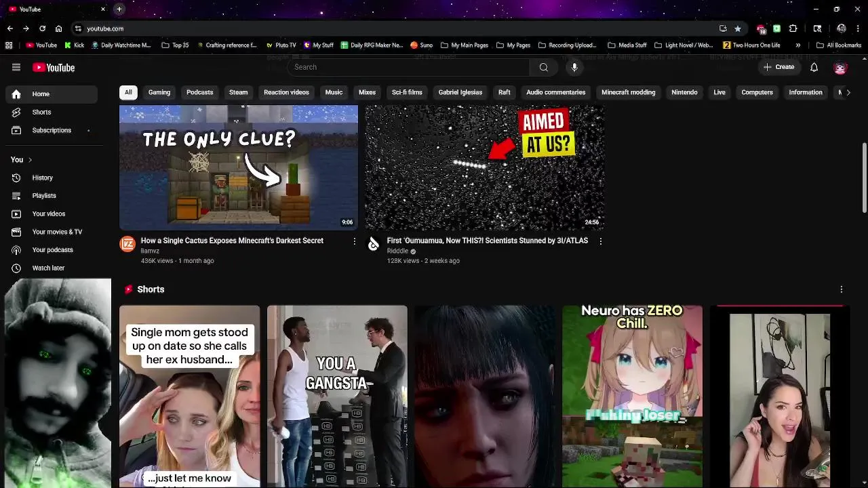
Task: Open the Riddle channel name link
Action: [x=397, y=251]
